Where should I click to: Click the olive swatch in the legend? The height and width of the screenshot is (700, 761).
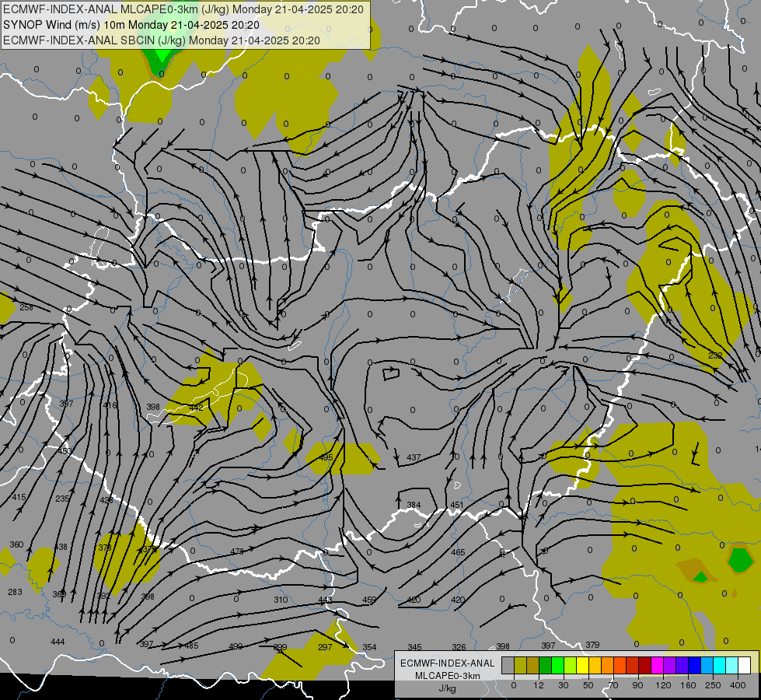click(x=520, y=665)
